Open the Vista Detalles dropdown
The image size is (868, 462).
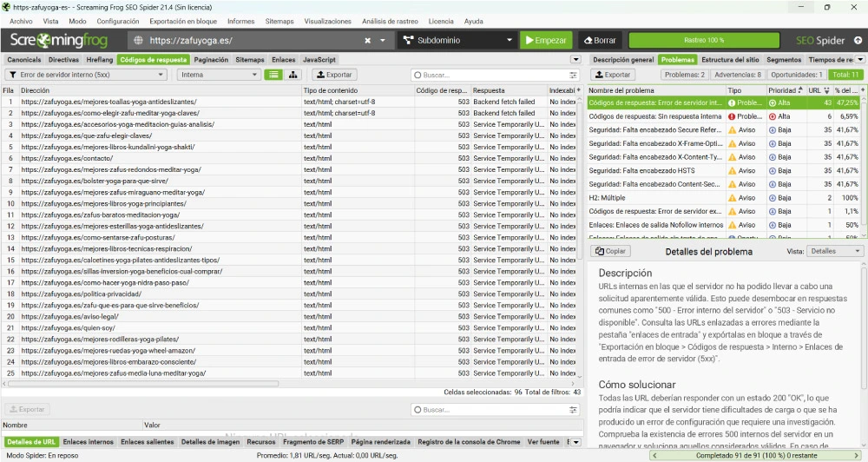tap(835, 252)
